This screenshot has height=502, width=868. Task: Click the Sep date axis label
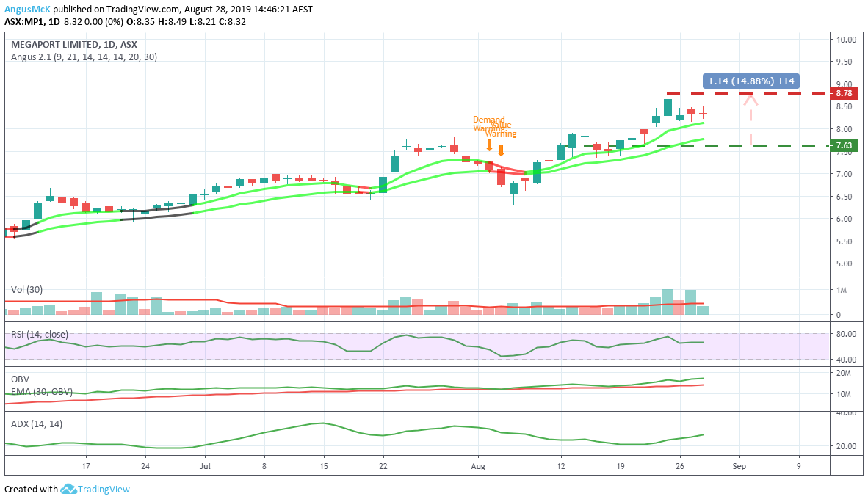pos(739,466)
